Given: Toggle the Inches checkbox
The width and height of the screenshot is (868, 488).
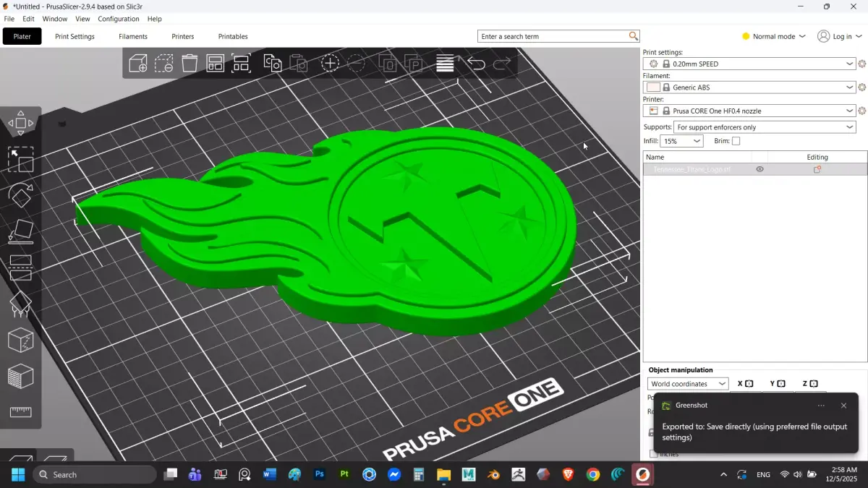Looking at the screenshot, I should (x=654, y=454).
